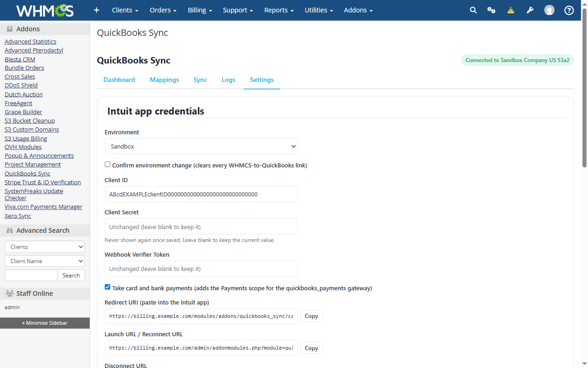588x368 pixels.
Task: Click the yellow download update icon
Action: (x=511, y=10)
